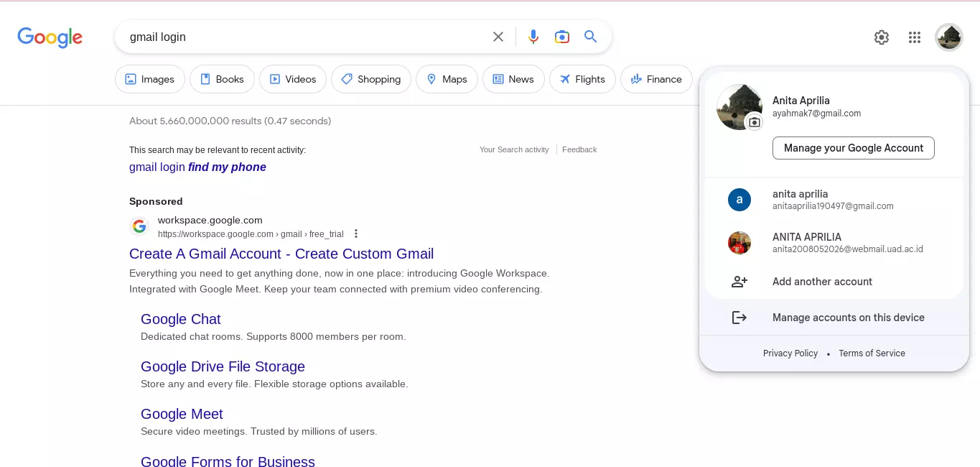The image size is (980, 467).
Task: Open the three-dot menu beside the workspace ad
Action: pyautogui.click(x=356, y=233)
